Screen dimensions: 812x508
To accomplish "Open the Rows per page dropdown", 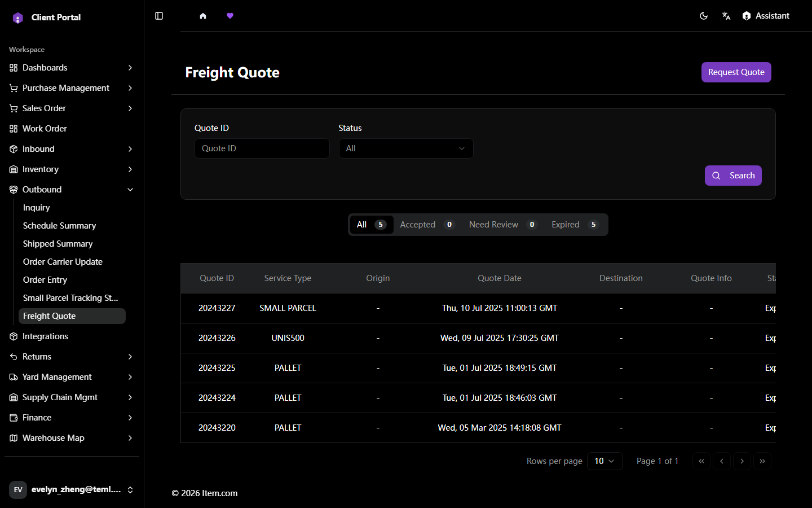I will 605,461.
